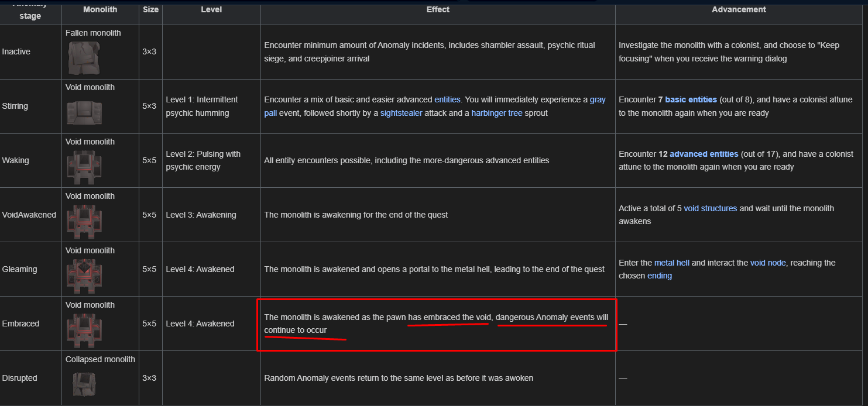Click the 'Collapsed monolith' caption
The height and width of the screenshot is (406, 868).
[100, 359]
